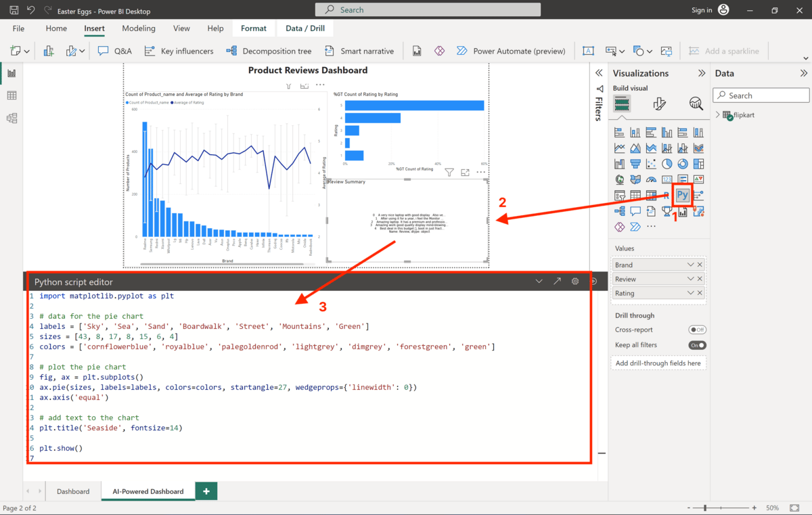This screenshot has width=812, height=515.
Task: Click the Power Apps icon in ribbon
Action: pyautogui.click(x=439, y=51)
